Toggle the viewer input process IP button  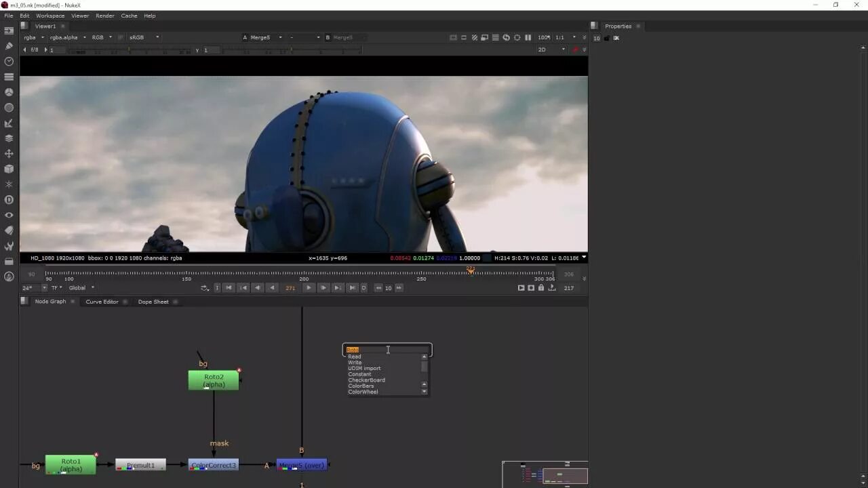point(121,38)
